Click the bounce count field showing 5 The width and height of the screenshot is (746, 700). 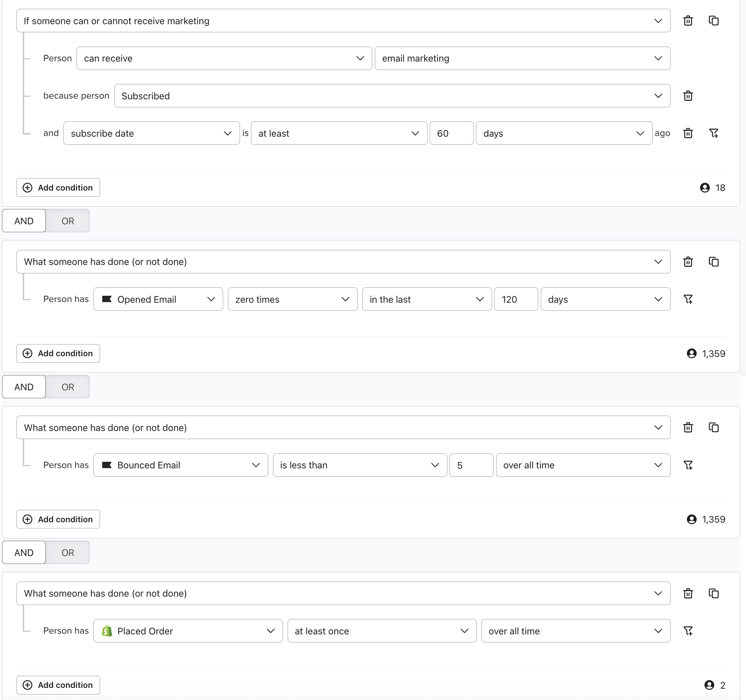470,465
